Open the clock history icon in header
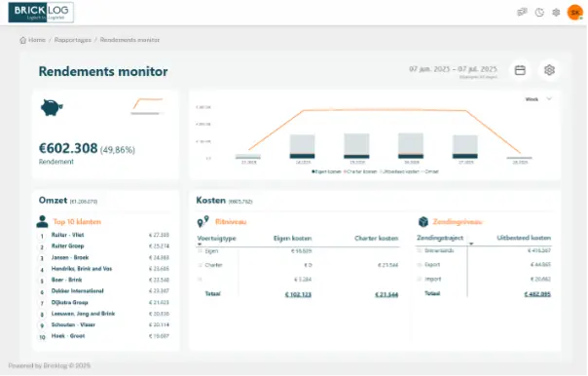588x376 pixels. [x=539, y=13]
